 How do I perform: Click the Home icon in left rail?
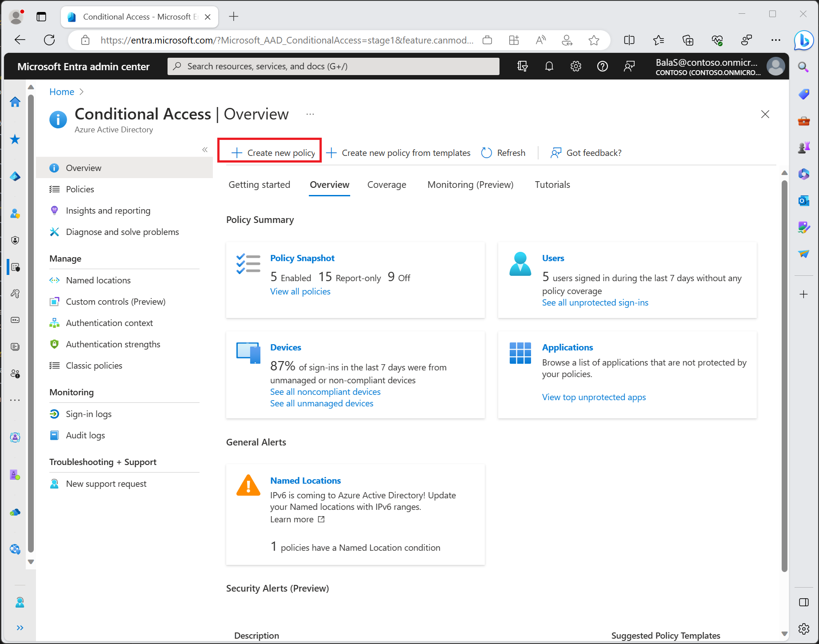pyautogui.click(x=15, y=102)
